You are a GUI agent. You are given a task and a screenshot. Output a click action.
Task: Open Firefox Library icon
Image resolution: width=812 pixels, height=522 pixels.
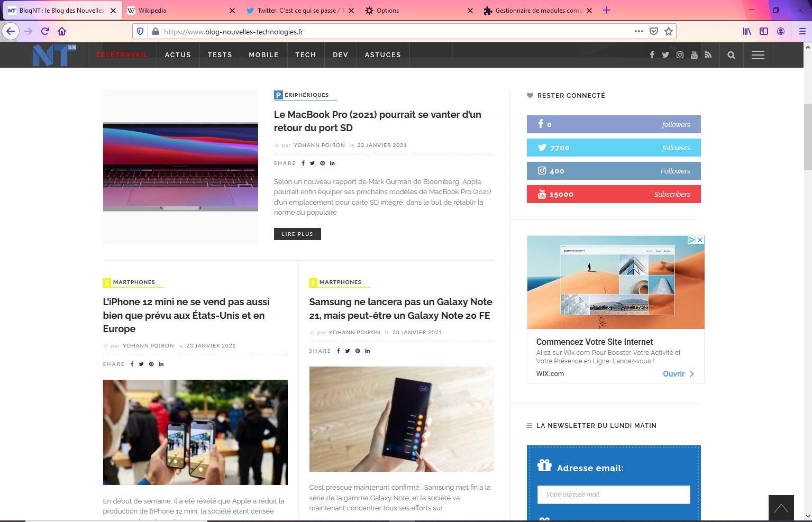(747, 31)
